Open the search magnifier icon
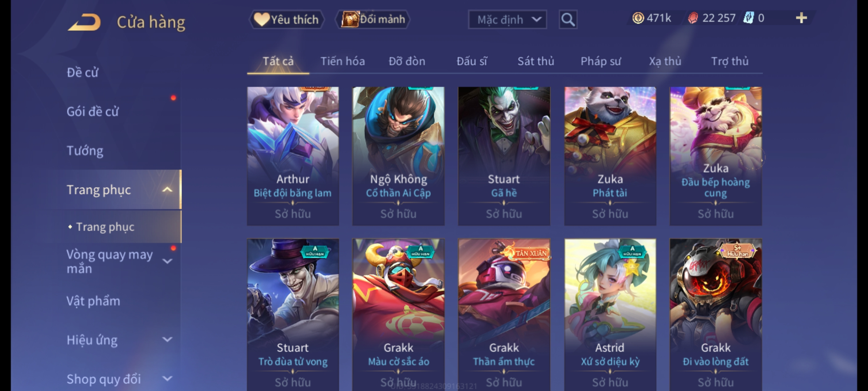868x391 pixels. [x=568, y=20]
